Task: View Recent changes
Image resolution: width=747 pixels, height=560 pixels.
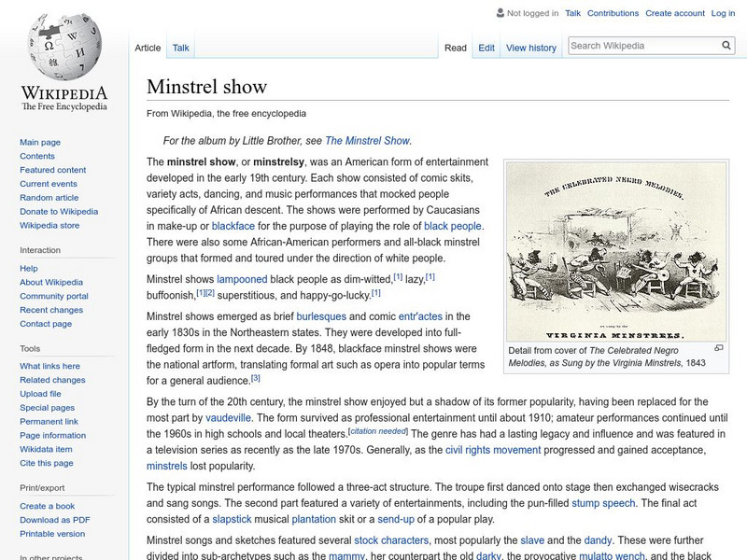Action: coord(51,310)
